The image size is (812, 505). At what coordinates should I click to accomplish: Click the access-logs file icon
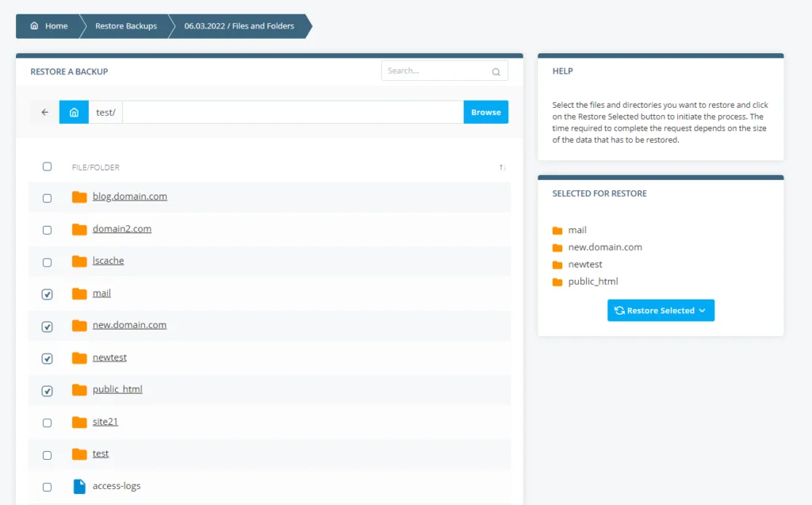pos(79,487)
